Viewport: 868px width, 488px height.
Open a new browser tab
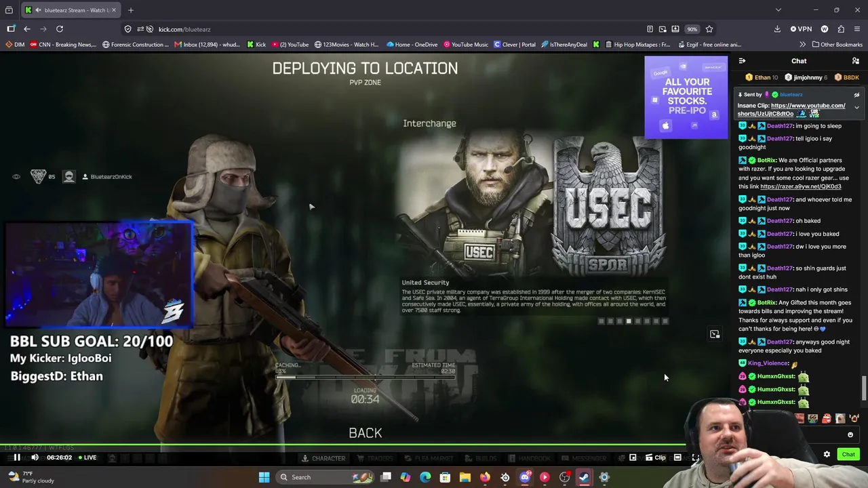point(131,10)
